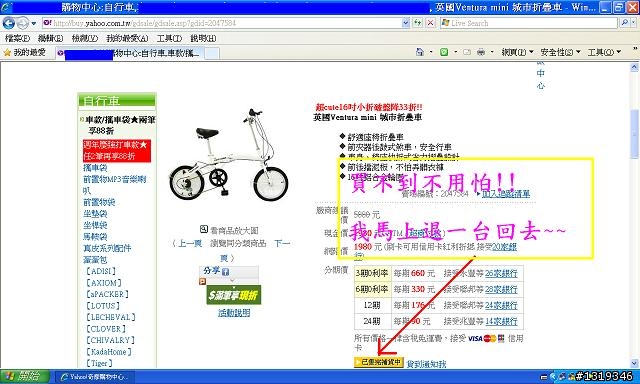Open the 26家銀行 link in 3期 row
This screenshot has height=384, width=640.
[x=501, y=273]
